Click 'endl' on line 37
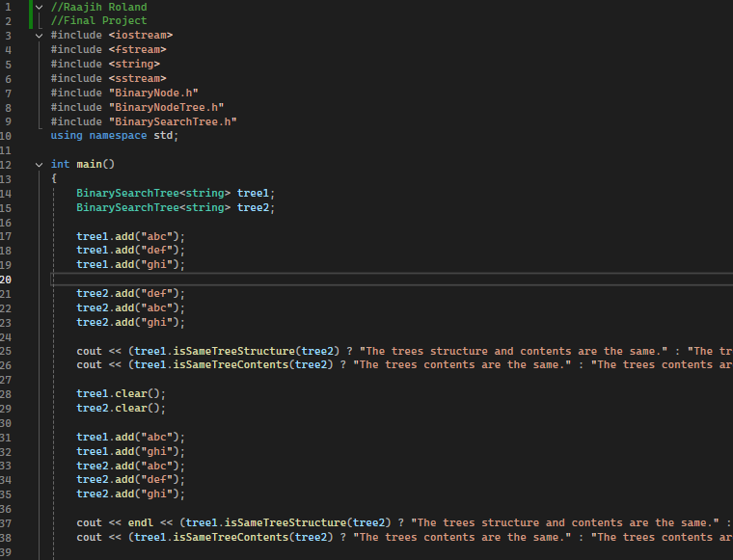This screenshot has width=733, height=560. [x=141, y=522]
